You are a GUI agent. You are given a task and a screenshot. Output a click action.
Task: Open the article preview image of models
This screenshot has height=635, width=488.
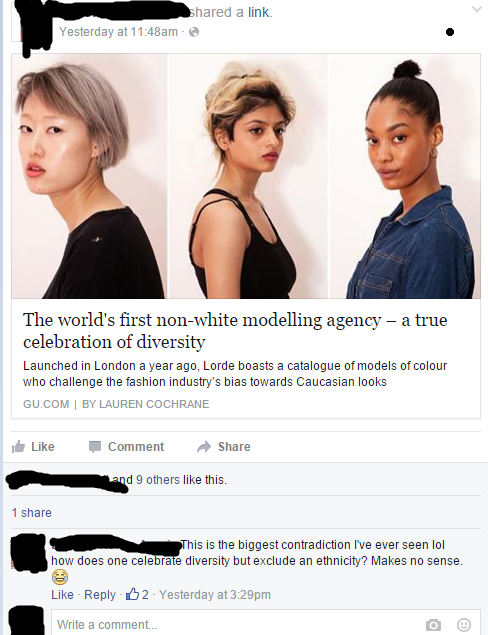(246, 176)
